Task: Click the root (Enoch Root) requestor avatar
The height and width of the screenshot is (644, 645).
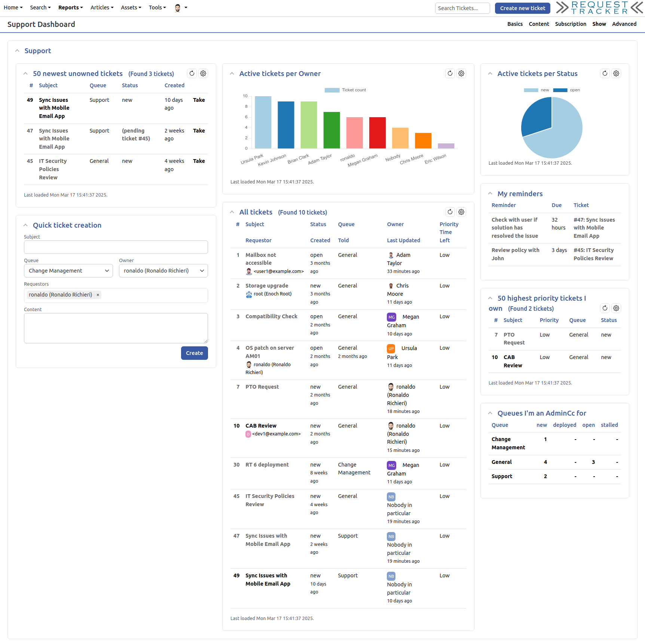Action: (249, 294)
